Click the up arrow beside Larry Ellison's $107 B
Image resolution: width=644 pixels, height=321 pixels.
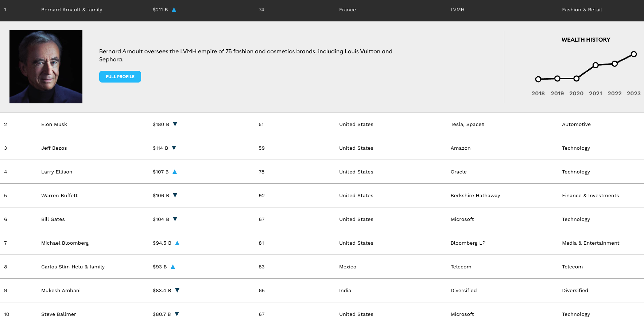click(175, 172)
